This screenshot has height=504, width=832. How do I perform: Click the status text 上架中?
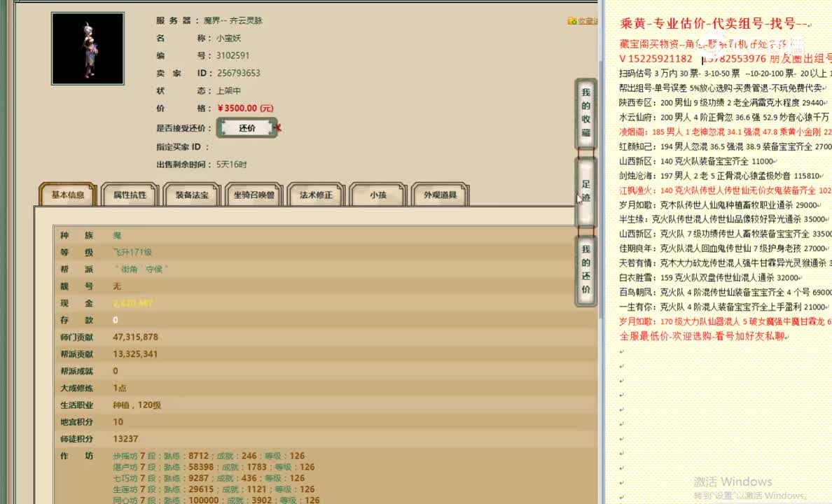pyautogui.click(x=228, y=91)
